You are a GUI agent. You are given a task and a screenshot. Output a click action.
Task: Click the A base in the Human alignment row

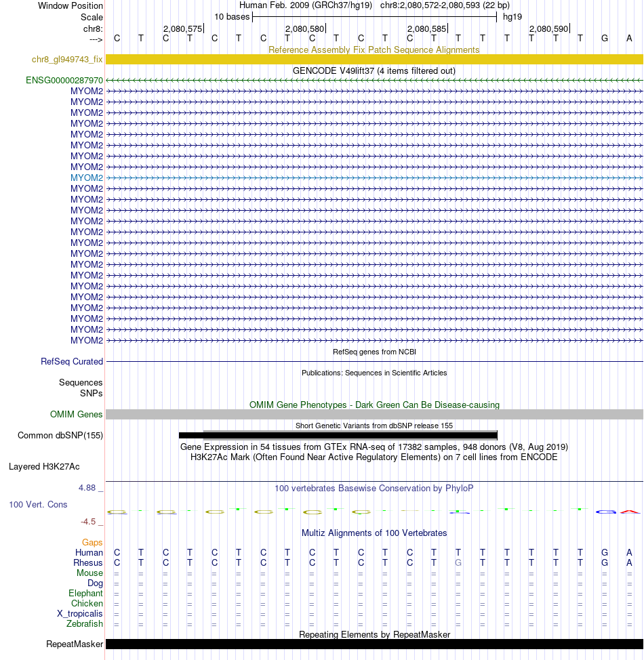point(629,552)
